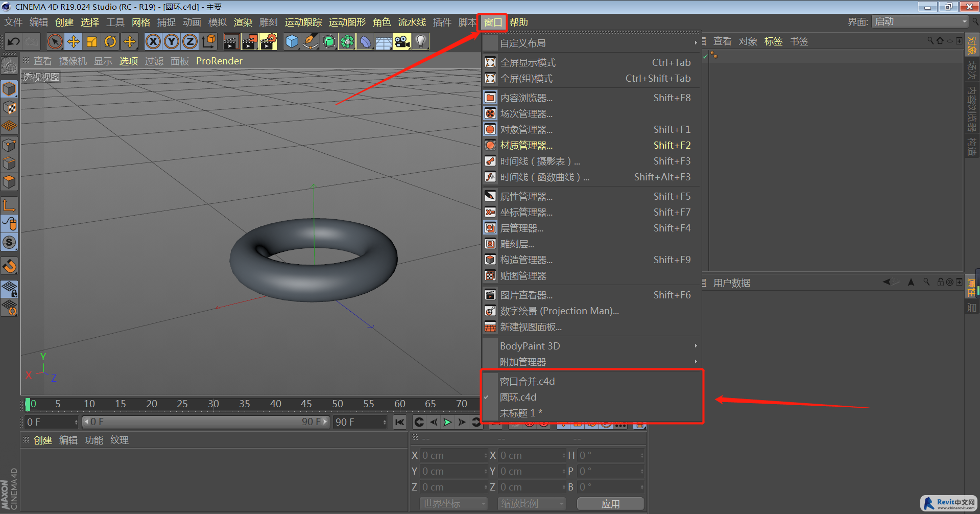Image resolution: width=980 pixels, height=514 pixels.
Task: Add a Camera object
Action: tap(402, 41)
